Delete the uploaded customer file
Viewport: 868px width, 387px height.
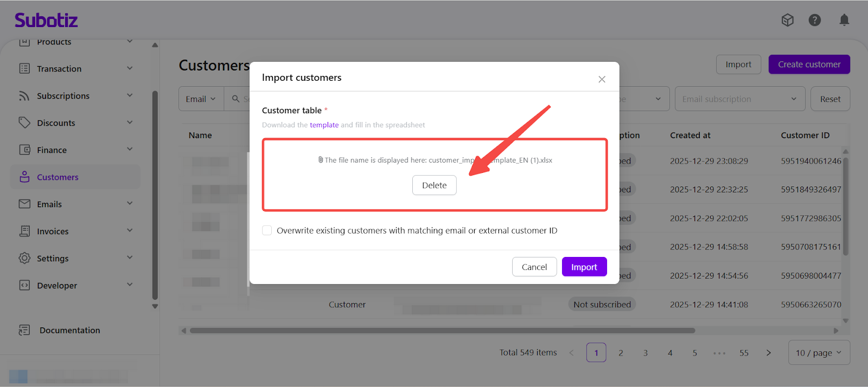pos(434,185)
